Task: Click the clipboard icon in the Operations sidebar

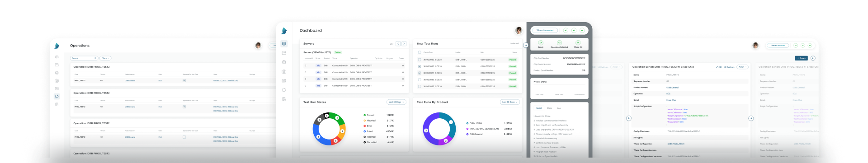Action: [57, 104]
